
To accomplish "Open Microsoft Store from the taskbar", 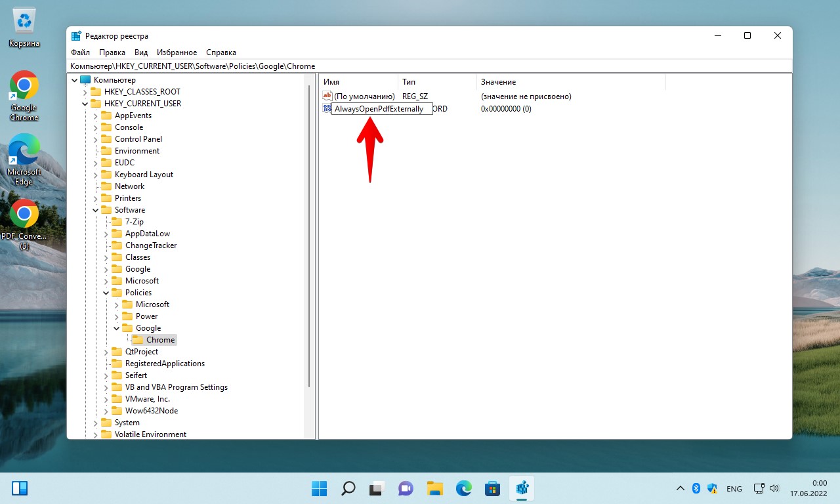I will coord(493,488).
